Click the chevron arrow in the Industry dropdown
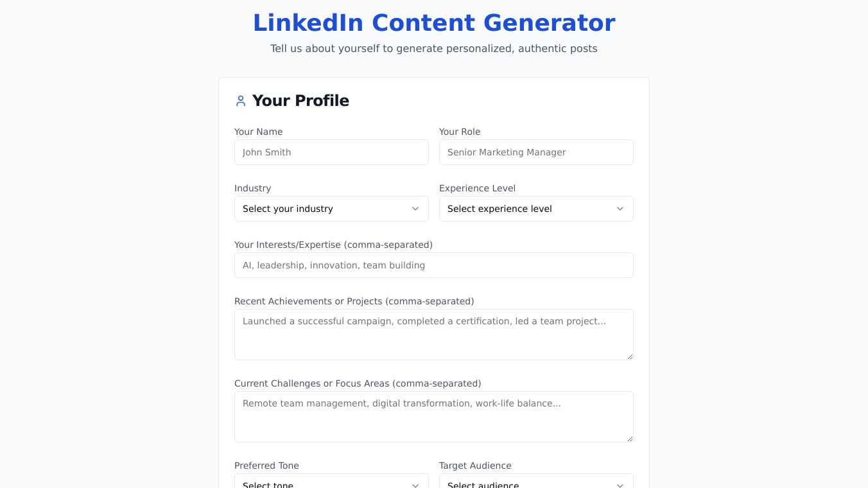The image size is (868, 488). 415,209
